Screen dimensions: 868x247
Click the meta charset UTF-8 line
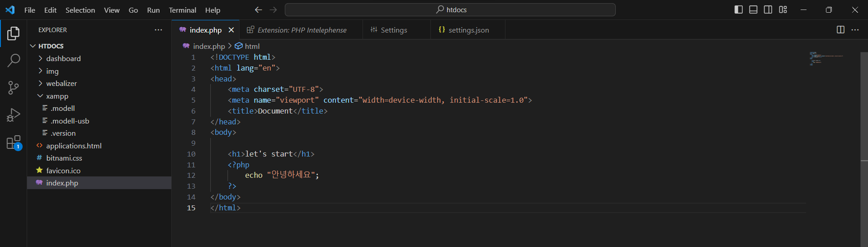pyautogui.click(x=275, y=89)
